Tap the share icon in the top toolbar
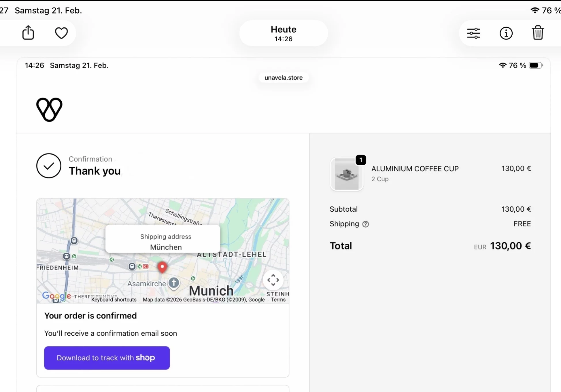 [28, 33]
